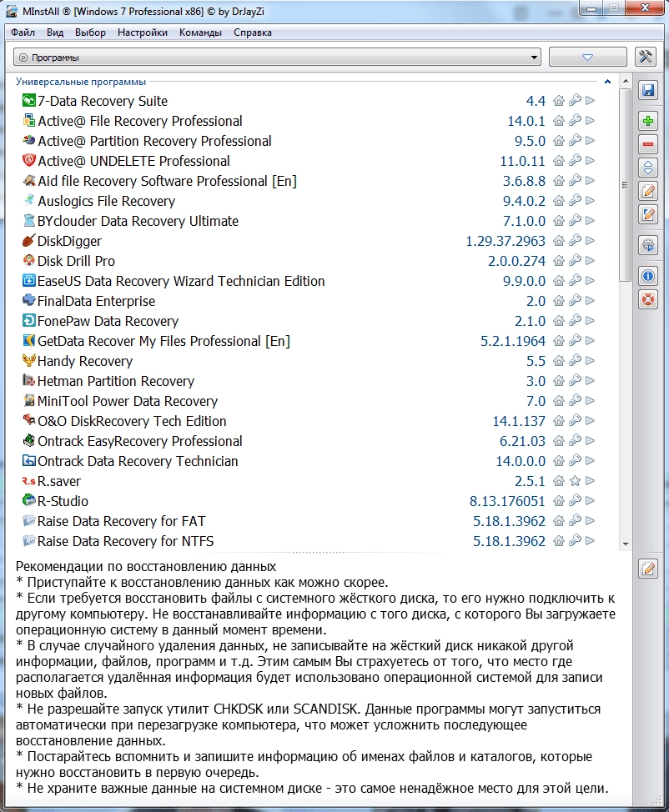The image size is (669, 812).
Task: Click home icon for MiniTool Power Data Recovery
Action: pos(559,401)
